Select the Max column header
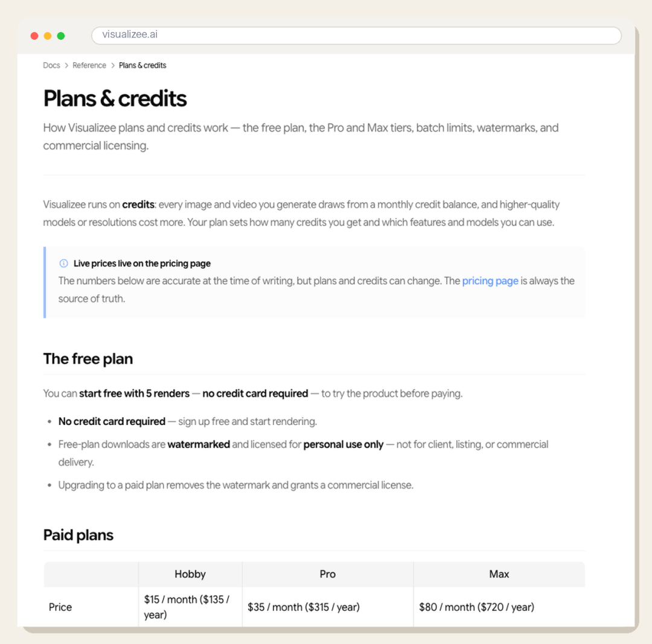652x644 pixels. (499, 574)
